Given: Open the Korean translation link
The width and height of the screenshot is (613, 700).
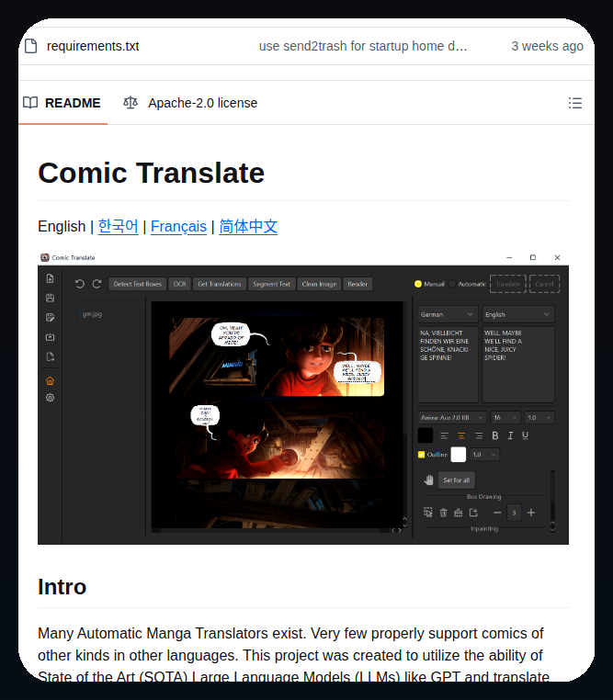Looking at the screenshot, I should tap(118, 226).
